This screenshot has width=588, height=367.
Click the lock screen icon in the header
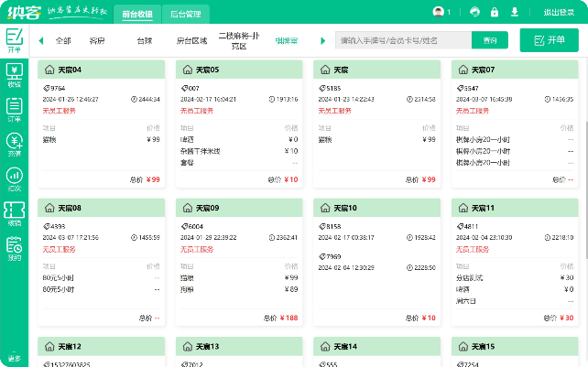pyautogui.click(x=495, y=12)
